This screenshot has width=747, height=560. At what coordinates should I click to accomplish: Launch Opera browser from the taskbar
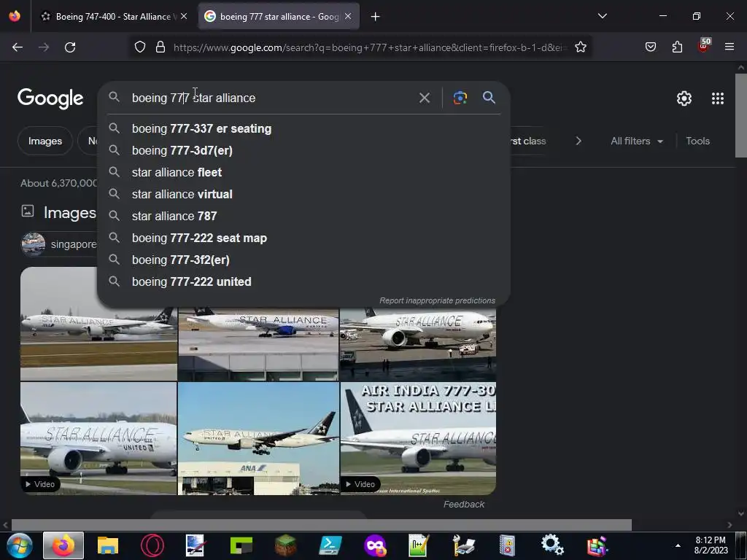click(152, 545)
